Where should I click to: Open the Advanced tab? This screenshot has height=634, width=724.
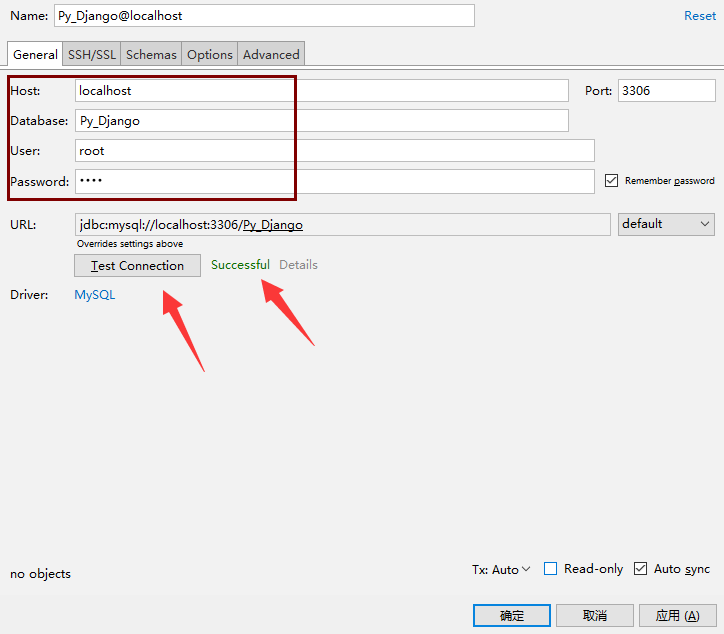[271, 54]
